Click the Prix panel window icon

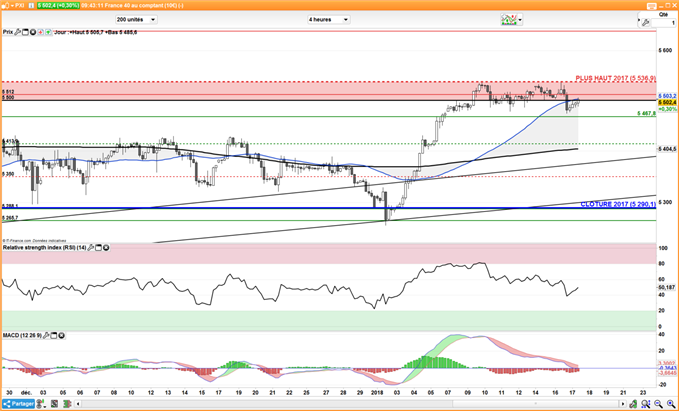point(25,32)
